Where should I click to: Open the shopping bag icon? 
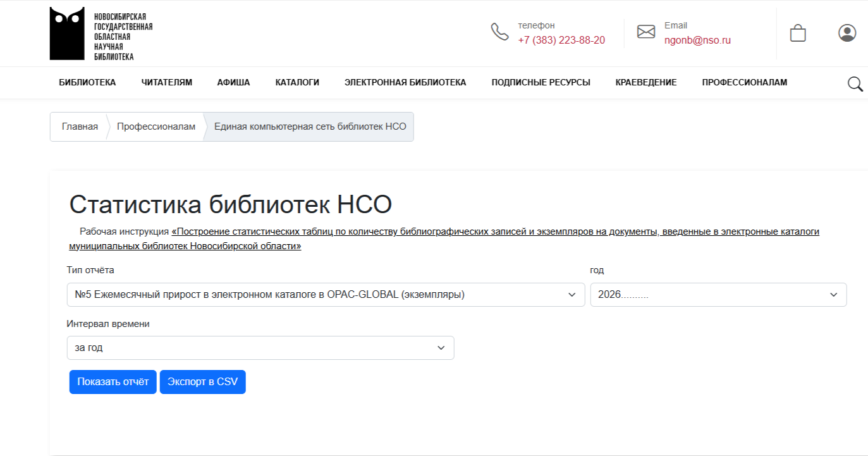(x=798, y=33)
